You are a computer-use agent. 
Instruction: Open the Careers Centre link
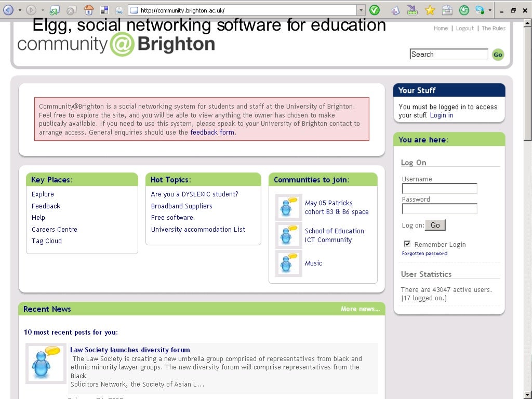pos(54,229)
